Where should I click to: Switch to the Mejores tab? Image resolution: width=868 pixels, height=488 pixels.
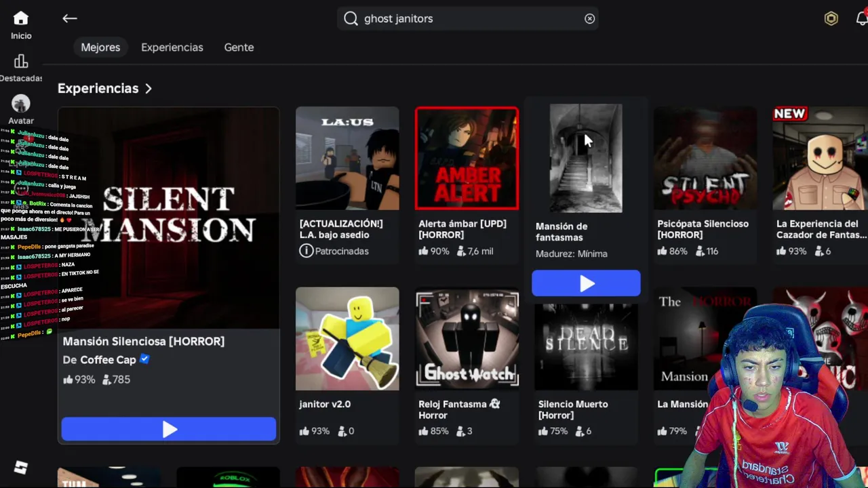click(x=100, y=47)
